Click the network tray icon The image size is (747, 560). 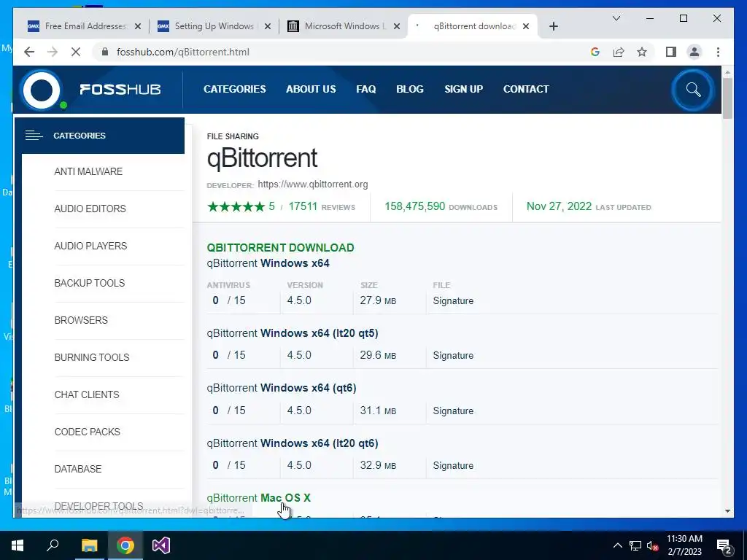(x=635, y=545)
